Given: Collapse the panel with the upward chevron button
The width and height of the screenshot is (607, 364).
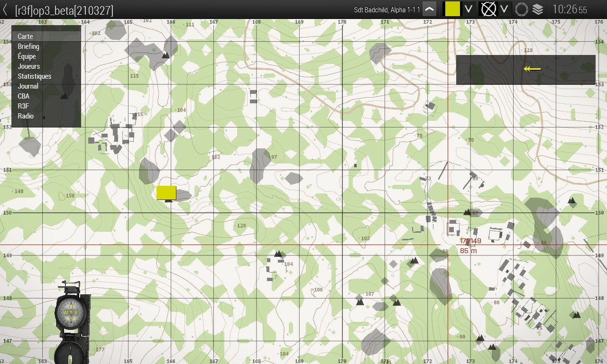Looking at the screenshot, I should 429,9.
